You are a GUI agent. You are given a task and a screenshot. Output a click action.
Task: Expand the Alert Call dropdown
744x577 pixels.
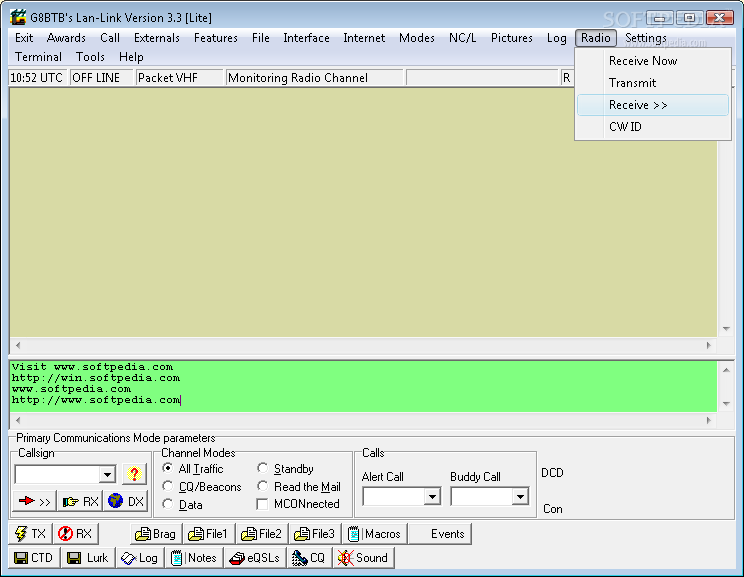(x=432, y=497)
